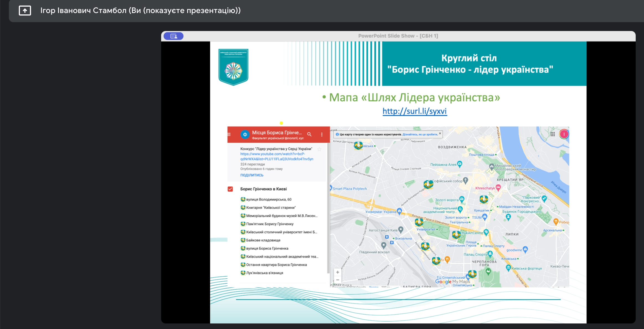
Task: Click the ПОДІЛИТИСЬ share button
Action: tap(252, 175)
